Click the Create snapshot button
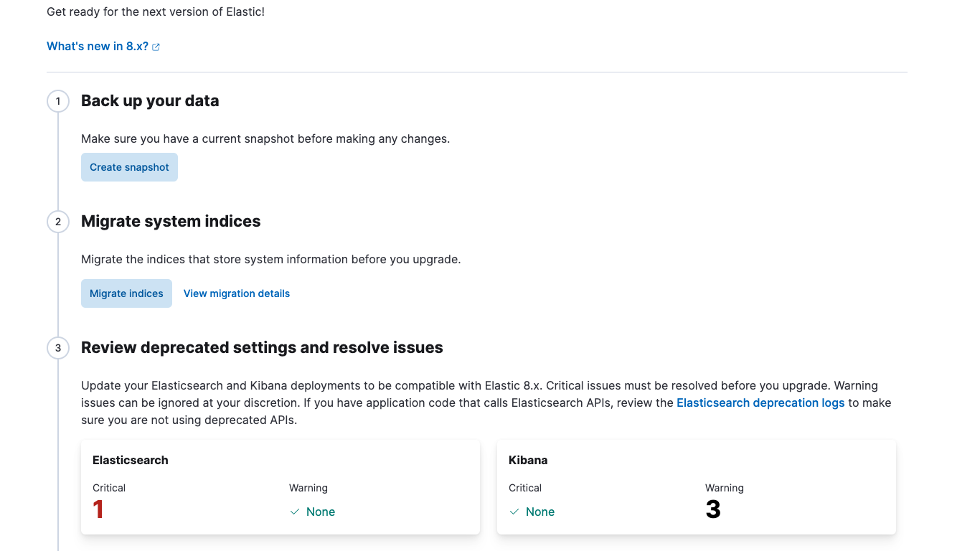This screenshot has height=551, width=980. pyautogui.click(x=129, y=166)
